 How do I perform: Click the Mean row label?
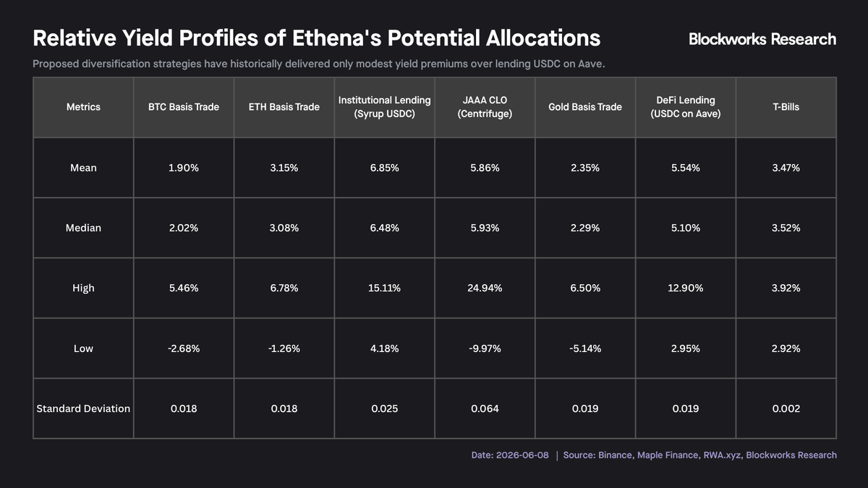83,168
